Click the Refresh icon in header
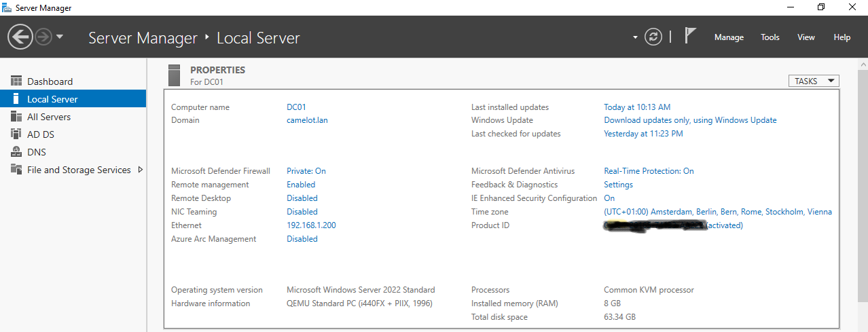The width and height of the screenshot is (868, 332). 653,37
